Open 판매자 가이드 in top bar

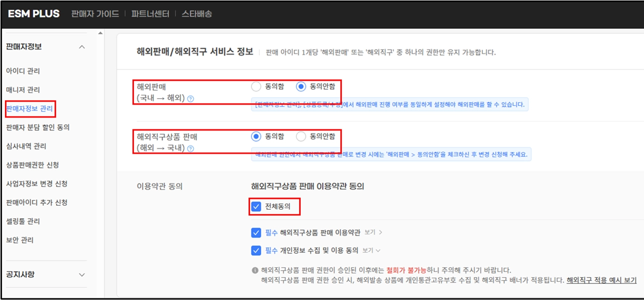tap(95, 14)
